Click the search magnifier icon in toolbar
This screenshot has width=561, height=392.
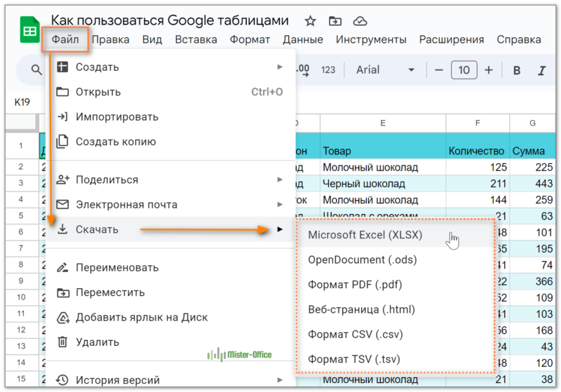point(36,69)
